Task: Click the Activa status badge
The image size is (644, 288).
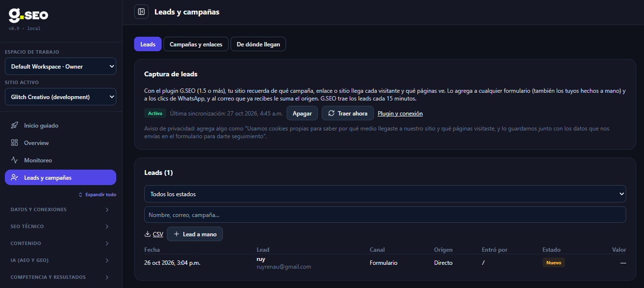Action: click(155, 113)
